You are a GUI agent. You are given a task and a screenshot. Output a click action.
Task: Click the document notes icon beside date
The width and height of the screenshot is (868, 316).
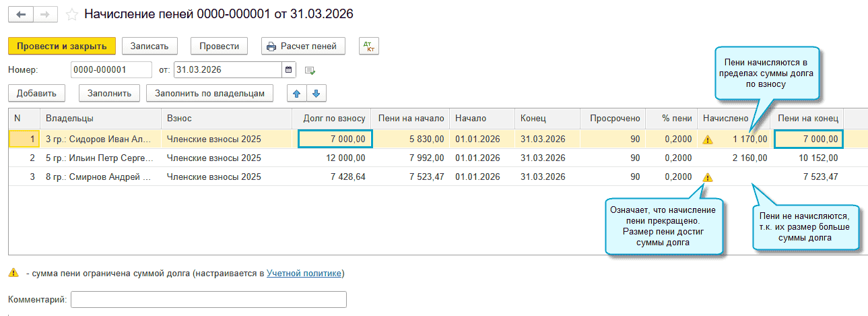(x=310, y=70)
